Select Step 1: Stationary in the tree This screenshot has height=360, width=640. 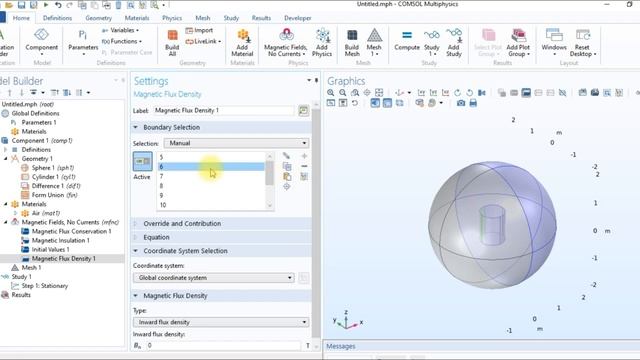[45, 286]
